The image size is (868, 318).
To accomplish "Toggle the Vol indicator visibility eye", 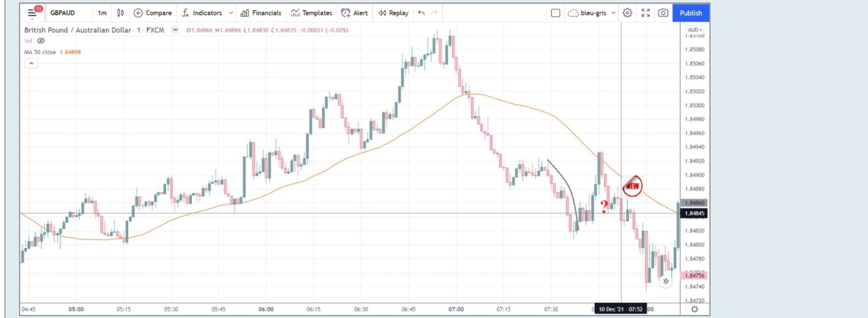I will pos(41,40).
